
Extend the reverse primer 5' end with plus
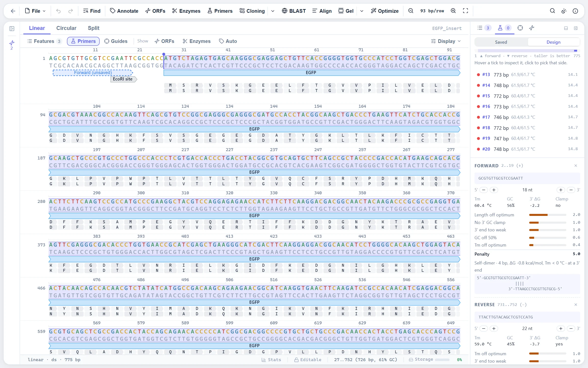tap(494, 329)
